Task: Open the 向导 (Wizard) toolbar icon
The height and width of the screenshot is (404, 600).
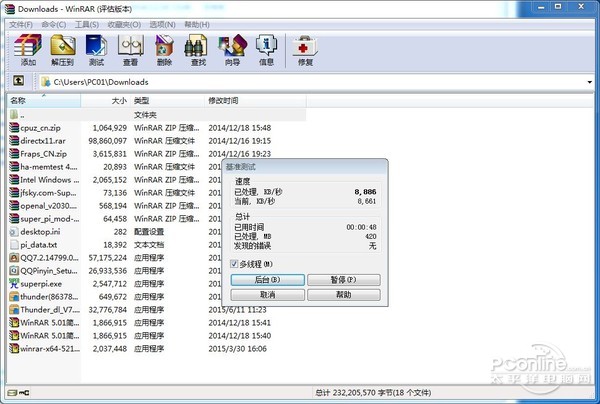Action: click(x=232, y=50)
